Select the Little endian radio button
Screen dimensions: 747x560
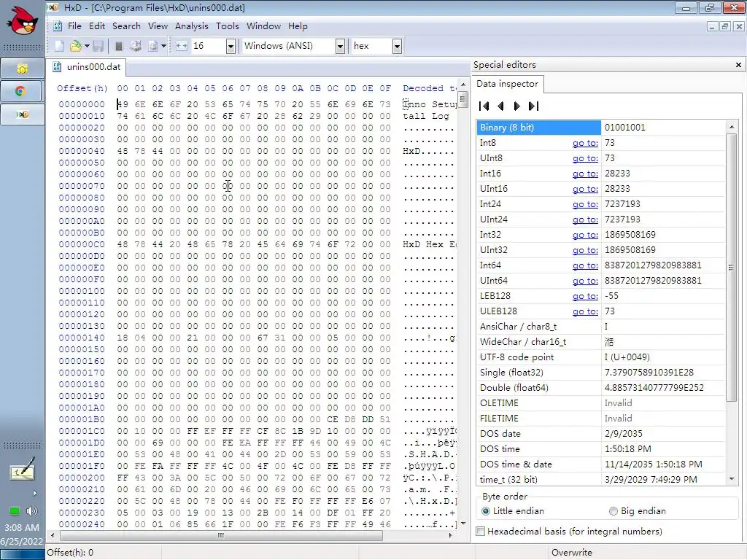(485, 511)
